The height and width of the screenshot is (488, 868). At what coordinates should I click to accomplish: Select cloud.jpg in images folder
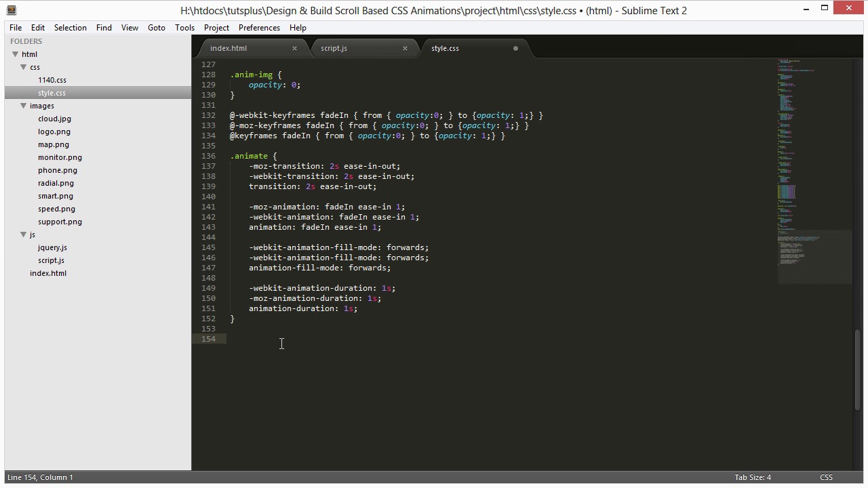pyautogui.click(x=54, y=119)
